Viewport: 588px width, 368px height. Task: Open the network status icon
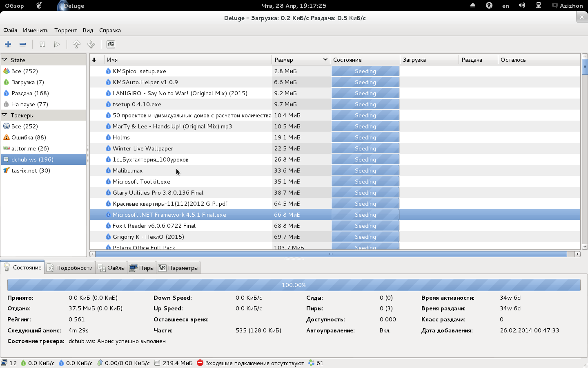pos(539,5)
